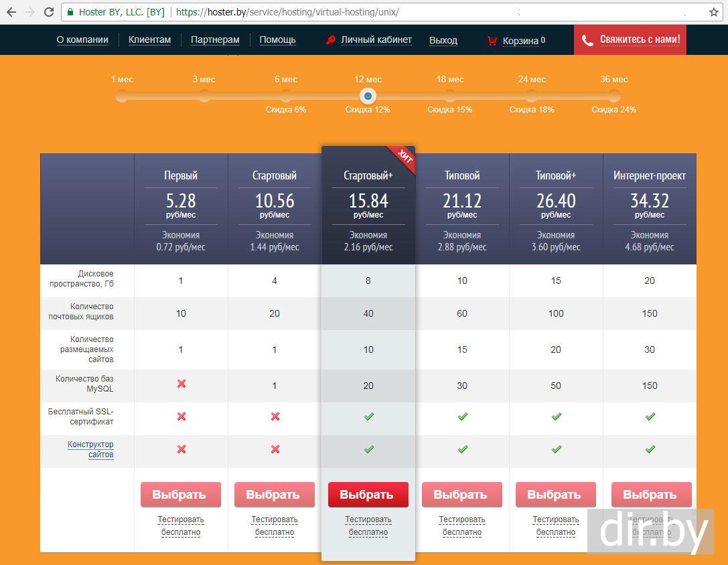Choose the 36 мес period with Скидка 24%
The image size is (728, 565).
[x=614, y=96]
